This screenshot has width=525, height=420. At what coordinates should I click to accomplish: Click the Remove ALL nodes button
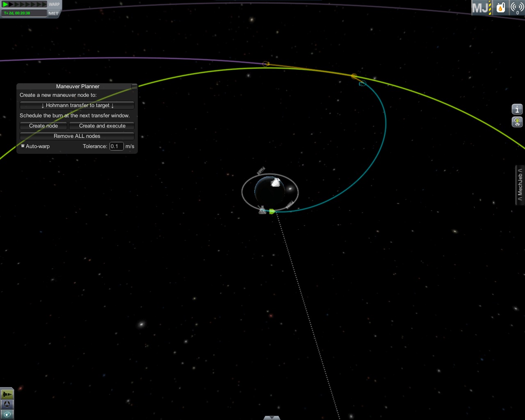click(x=77, y=136)
